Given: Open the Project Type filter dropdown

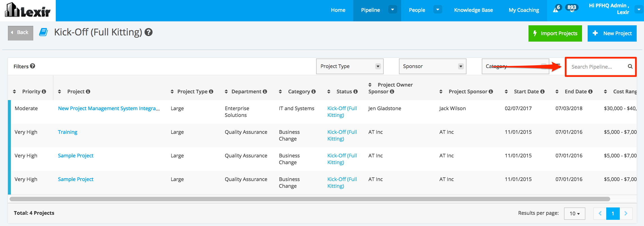Looking at the screenshot, I should (x=350, y=66).
